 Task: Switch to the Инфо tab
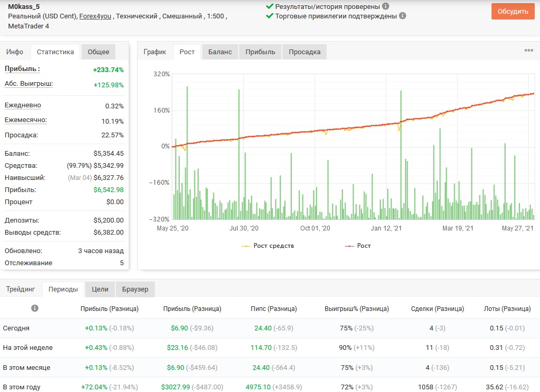point(15,52)
